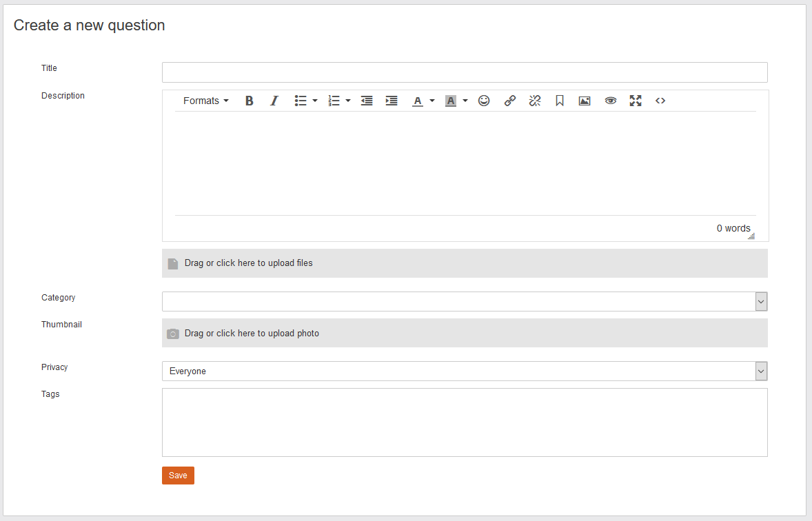Toggle fullscreen editor mode
The image size is (812, 521).
coord(636,101)
